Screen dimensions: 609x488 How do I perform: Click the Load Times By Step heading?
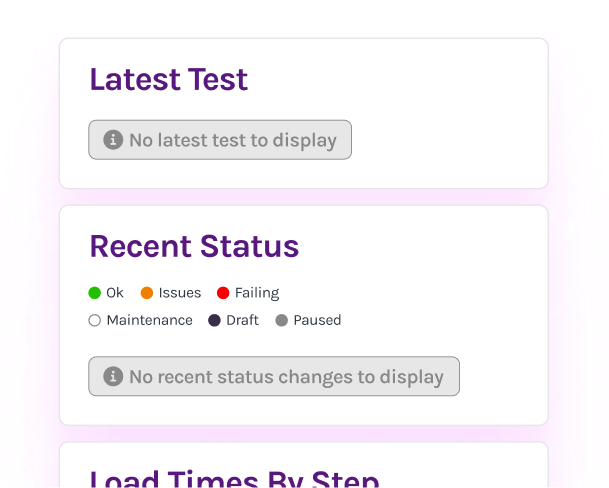(x=234, y=478)
